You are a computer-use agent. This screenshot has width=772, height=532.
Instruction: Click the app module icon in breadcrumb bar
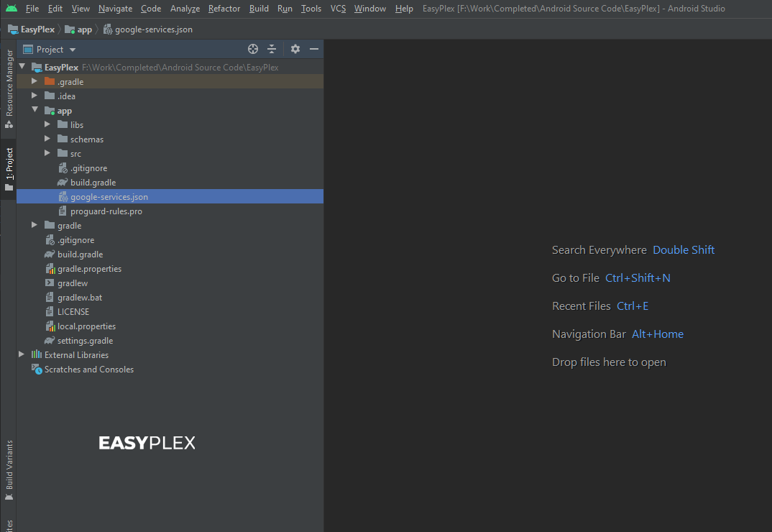point(68,29)
